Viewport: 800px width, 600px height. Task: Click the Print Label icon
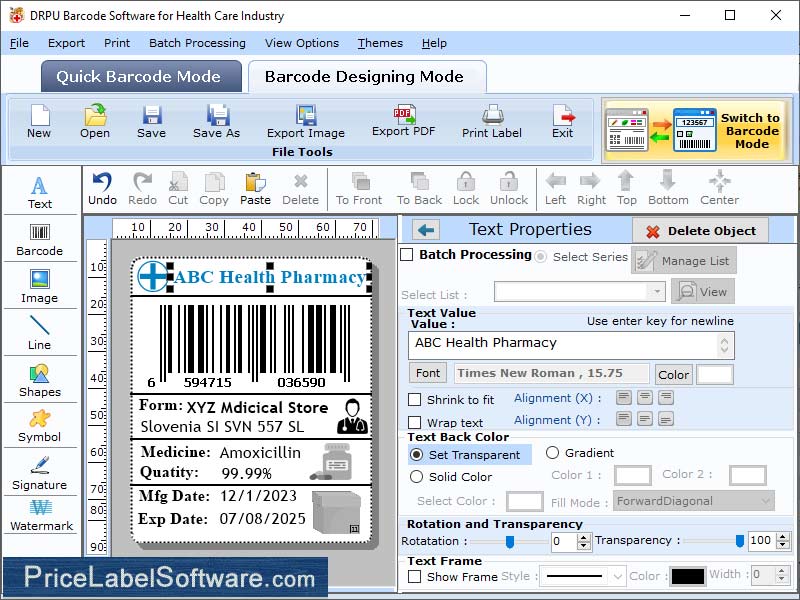coord(491,121)
